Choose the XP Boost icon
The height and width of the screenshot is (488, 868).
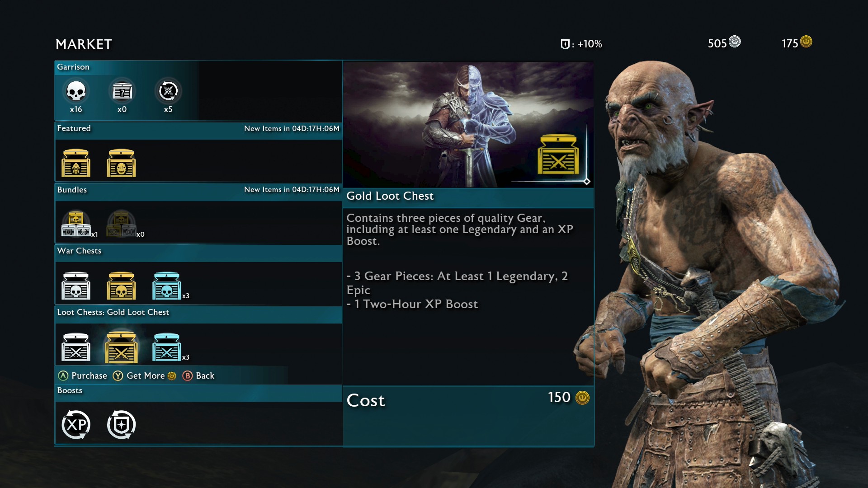pos(76,425)
